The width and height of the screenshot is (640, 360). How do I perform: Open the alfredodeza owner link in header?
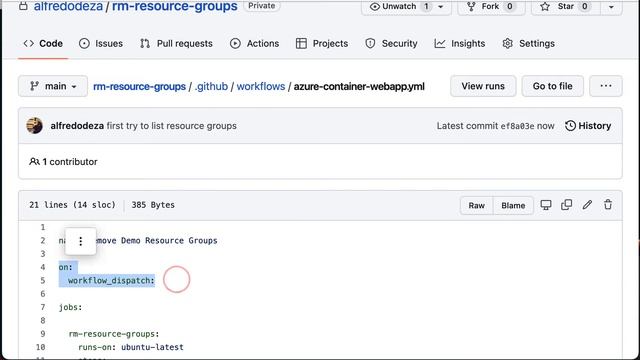(x=68, y=6)
